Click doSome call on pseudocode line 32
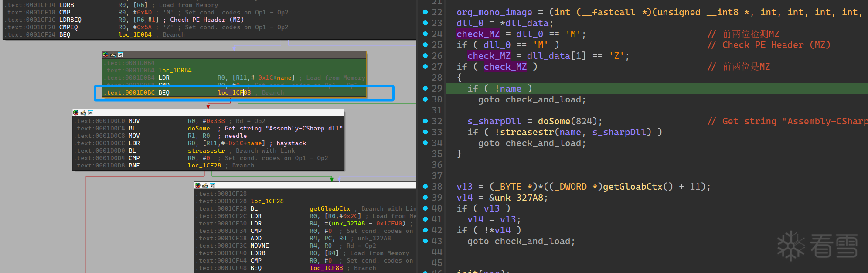 (x=554, y=121)
